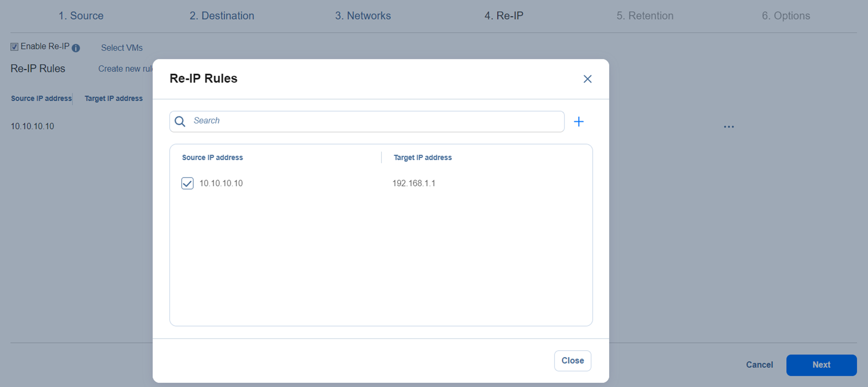
Task: Click the Create new rule link
Action: pos(125,69)
